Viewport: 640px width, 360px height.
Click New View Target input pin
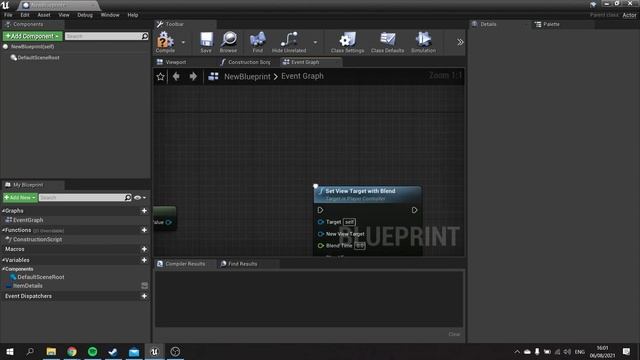click(321, 234)
